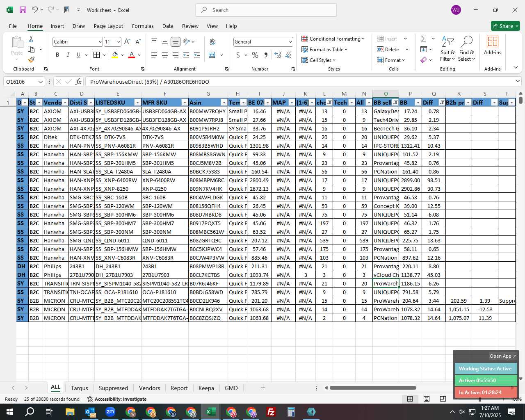
Task: Add a new sheet with the plus icon
Action: 263,388
